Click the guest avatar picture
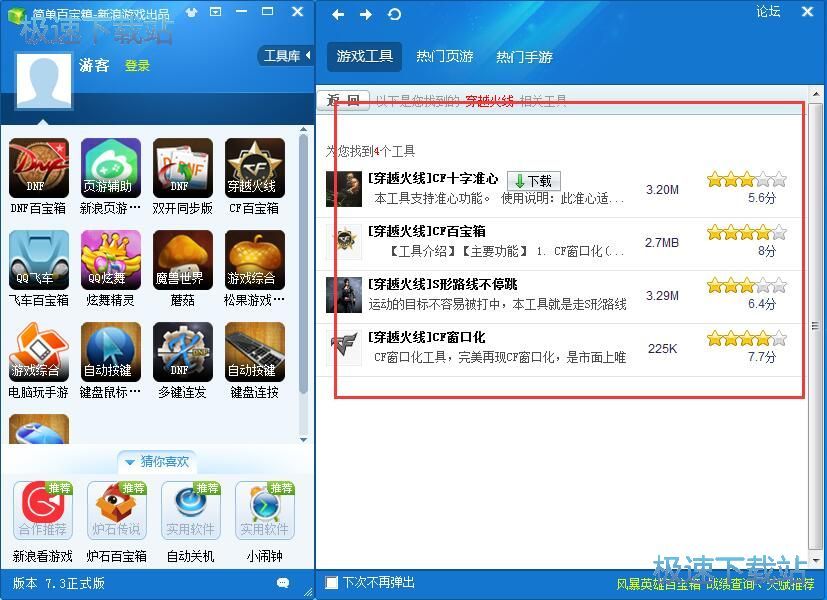 44,80
